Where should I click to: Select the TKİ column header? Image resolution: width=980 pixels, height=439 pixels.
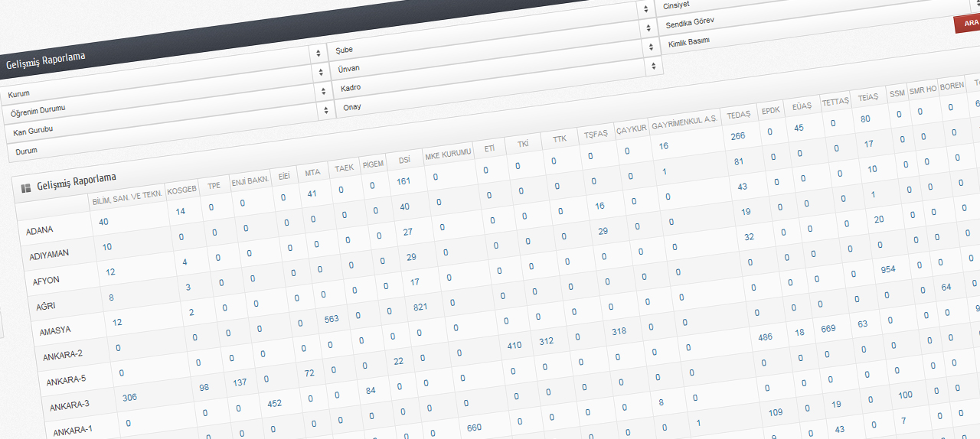(523, 144)
